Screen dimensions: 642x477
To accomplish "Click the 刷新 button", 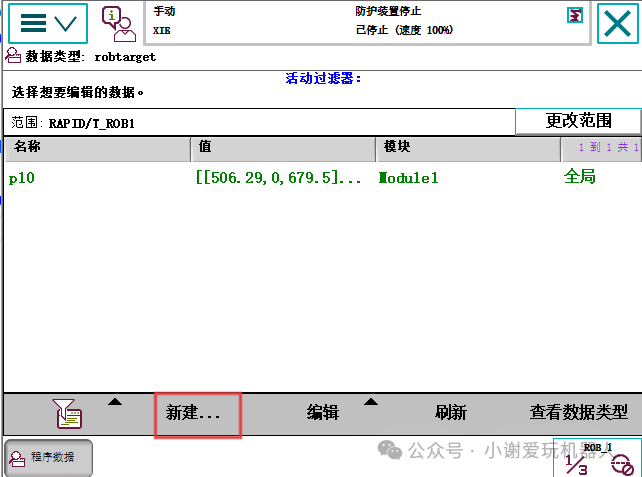I will [x=451, y=412].
